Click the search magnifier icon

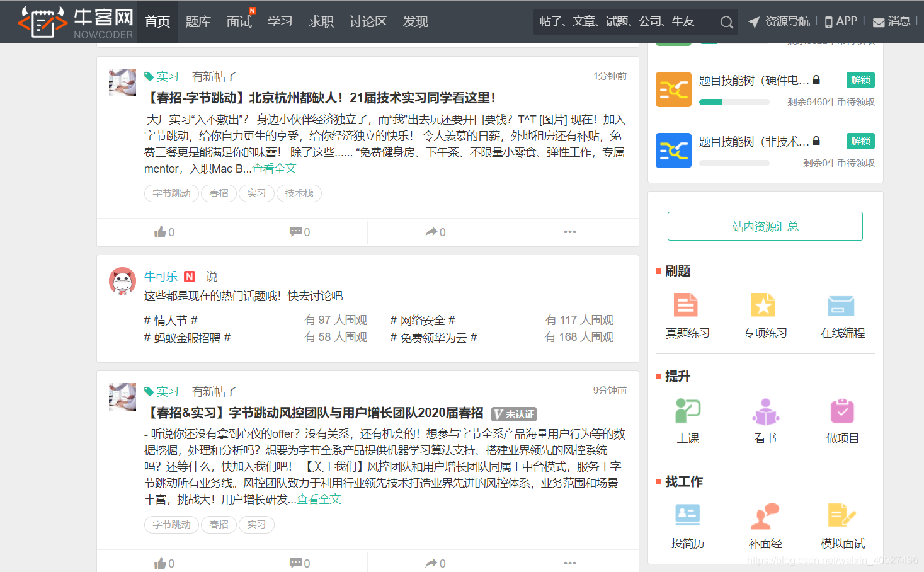(x=726, y=23)
